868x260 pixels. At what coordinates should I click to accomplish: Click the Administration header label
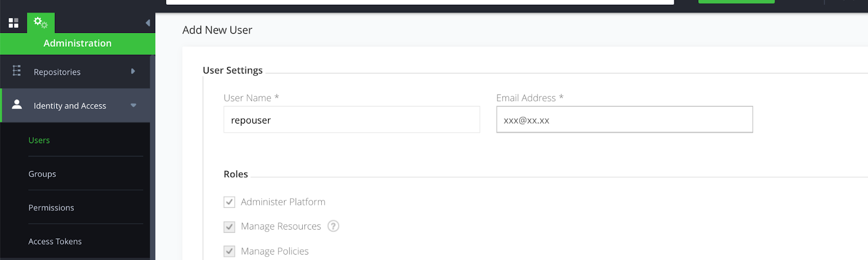78,43
